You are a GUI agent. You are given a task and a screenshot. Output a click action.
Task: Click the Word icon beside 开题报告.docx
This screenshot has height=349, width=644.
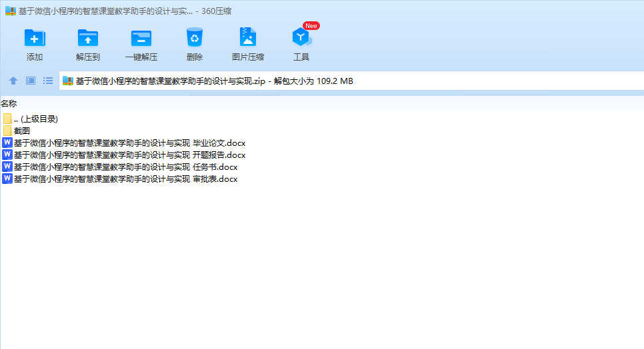coord(7,155)
